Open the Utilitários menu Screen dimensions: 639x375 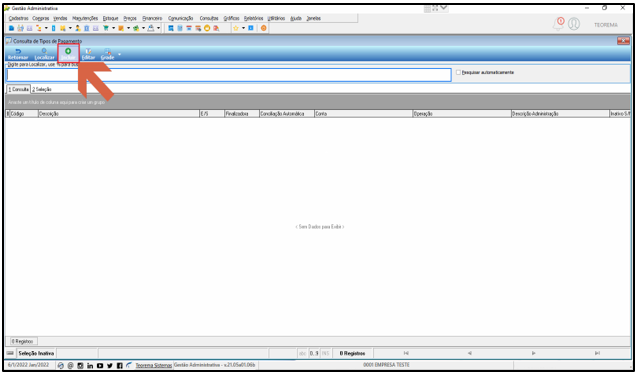point(276,18)
